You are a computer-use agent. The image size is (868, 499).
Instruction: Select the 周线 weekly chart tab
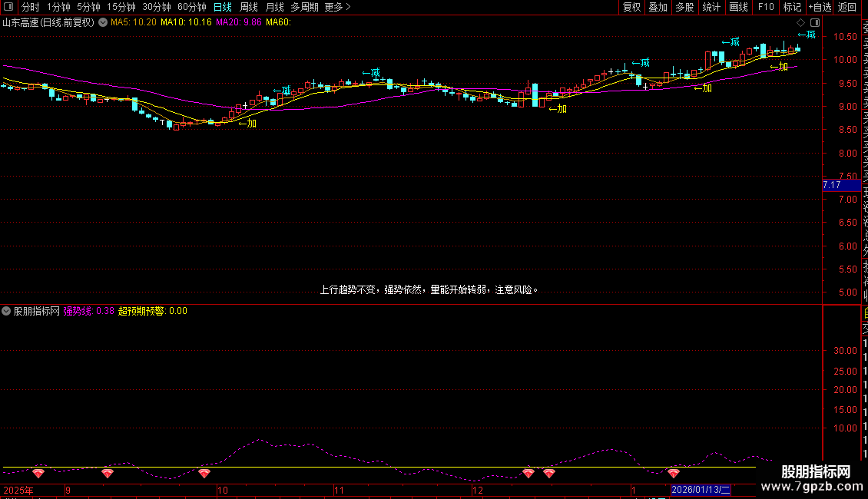(249, 7)
